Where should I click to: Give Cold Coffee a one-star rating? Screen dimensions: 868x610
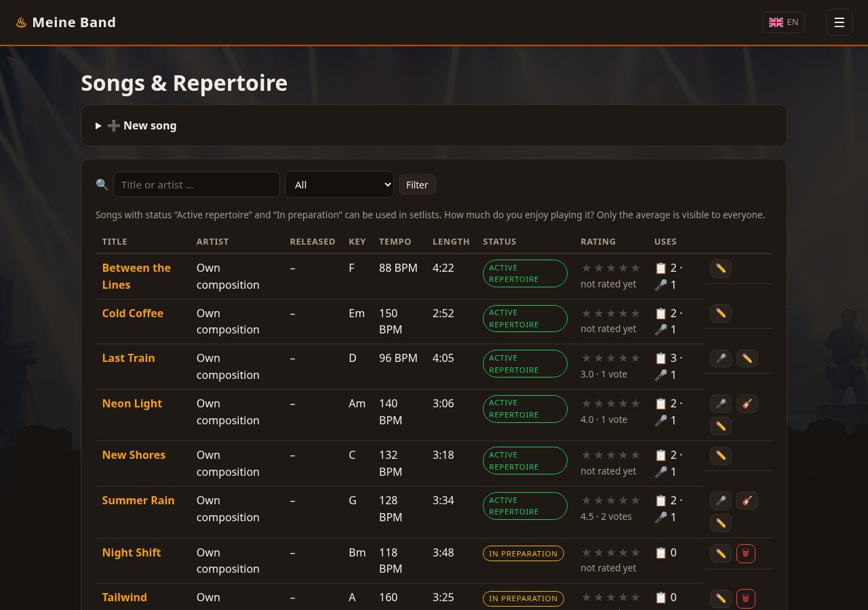[x=587, y=313]
